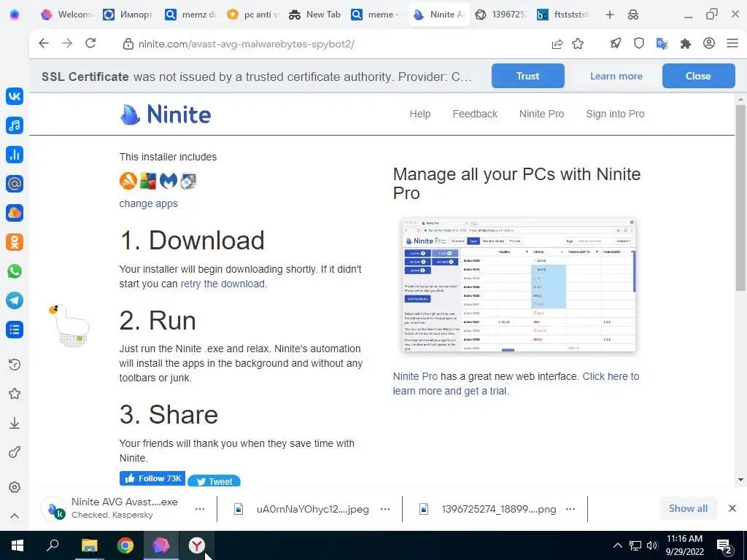Image resolution: width=747 pixels, height=560 pixels.
Task: Open the shield protection icon
Action: pyautogui.click(x=639, y=44)
